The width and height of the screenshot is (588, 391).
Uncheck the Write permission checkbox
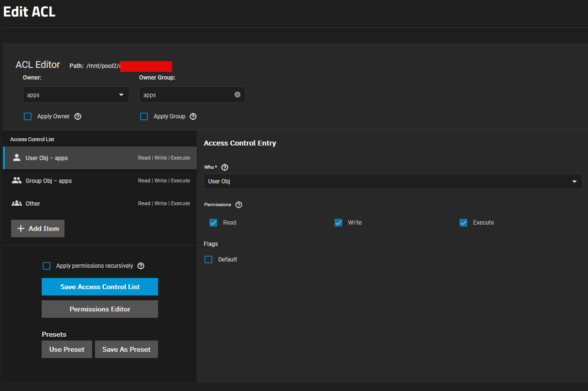(x=338, y=223)
